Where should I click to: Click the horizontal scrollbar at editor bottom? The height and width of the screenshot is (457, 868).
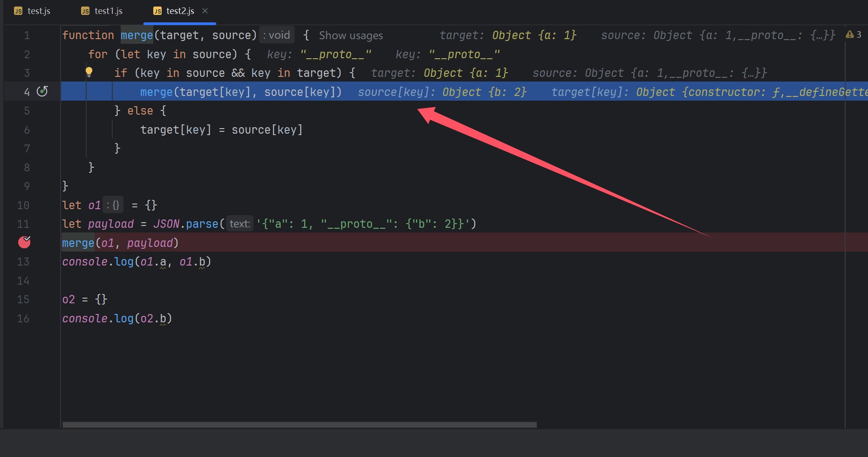[299, 425]
